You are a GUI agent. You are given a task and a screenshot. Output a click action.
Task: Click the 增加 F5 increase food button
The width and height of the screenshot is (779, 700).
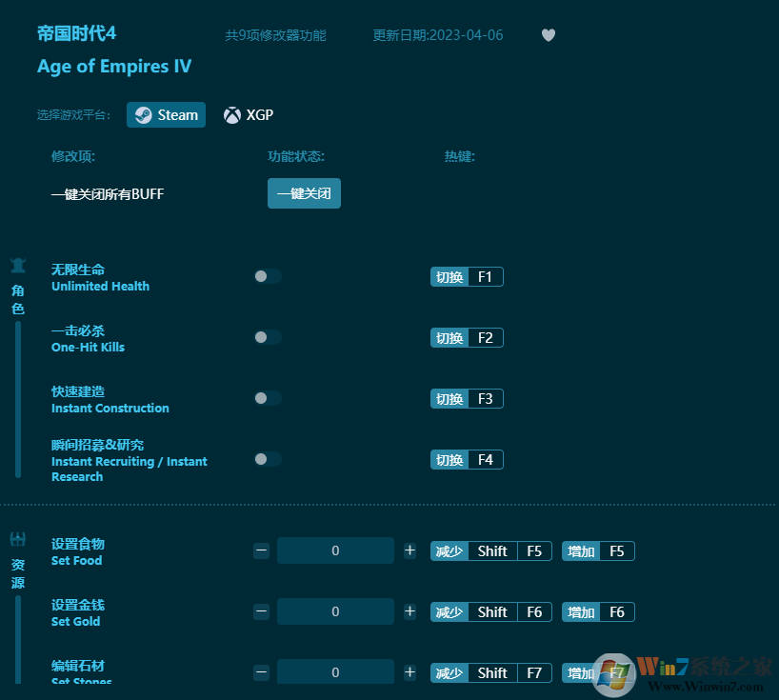(598, 550)
